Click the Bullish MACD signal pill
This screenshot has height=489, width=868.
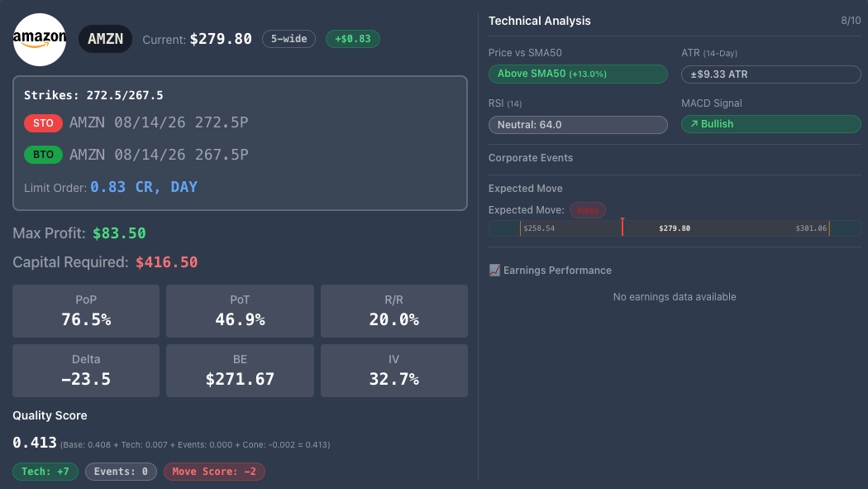pos(771,124)
